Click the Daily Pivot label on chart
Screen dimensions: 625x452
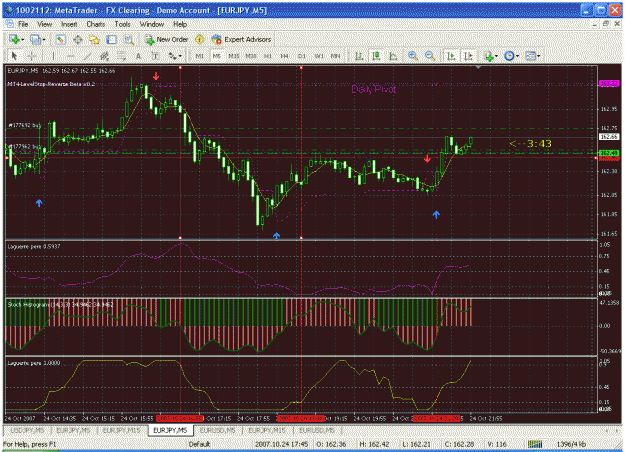pyautogui.click(x=374, y=90)
